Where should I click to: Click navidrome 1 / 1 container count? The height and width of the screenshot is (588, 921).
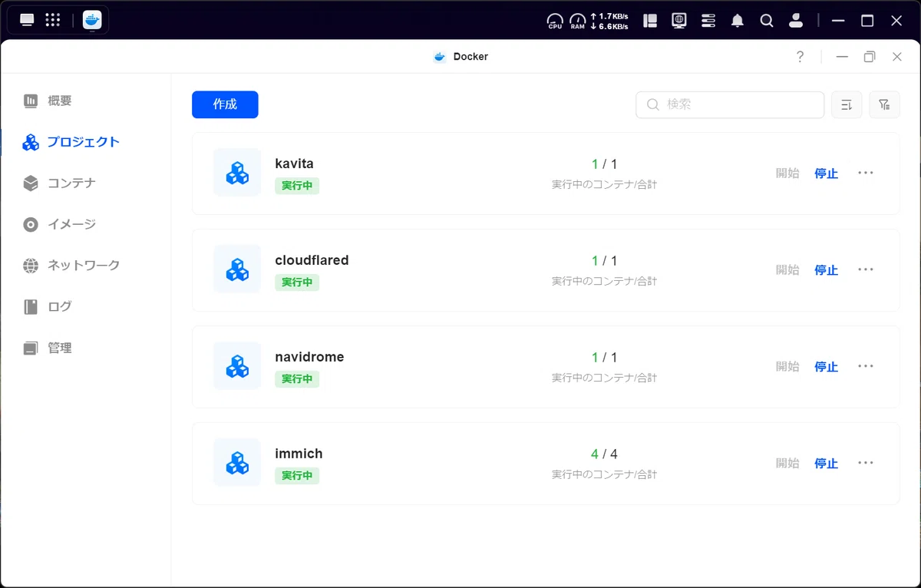click(x=604, y=358)
